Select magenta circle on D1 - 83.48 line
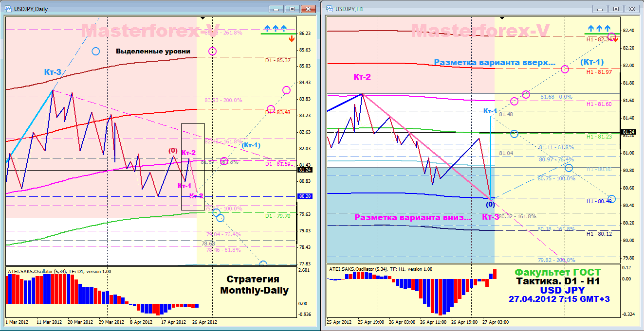 click(271, 109)
